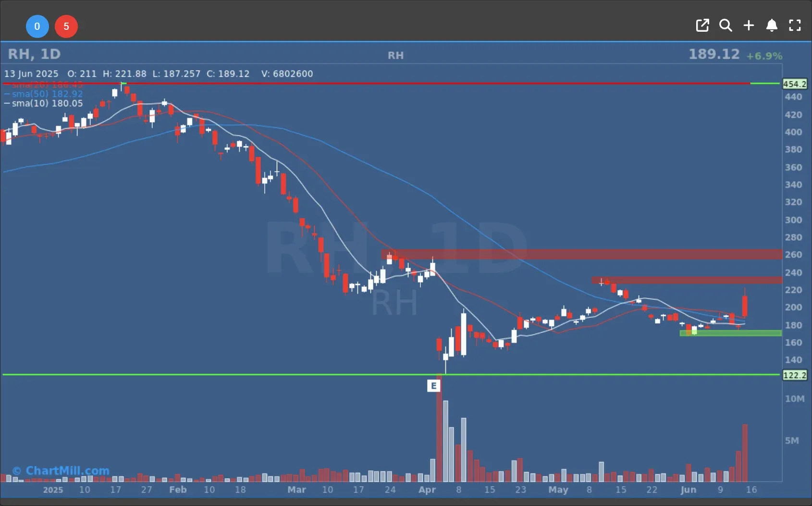Toggle the sma(20) legend entry
The image size is (812, 506).
pos(47,86)
